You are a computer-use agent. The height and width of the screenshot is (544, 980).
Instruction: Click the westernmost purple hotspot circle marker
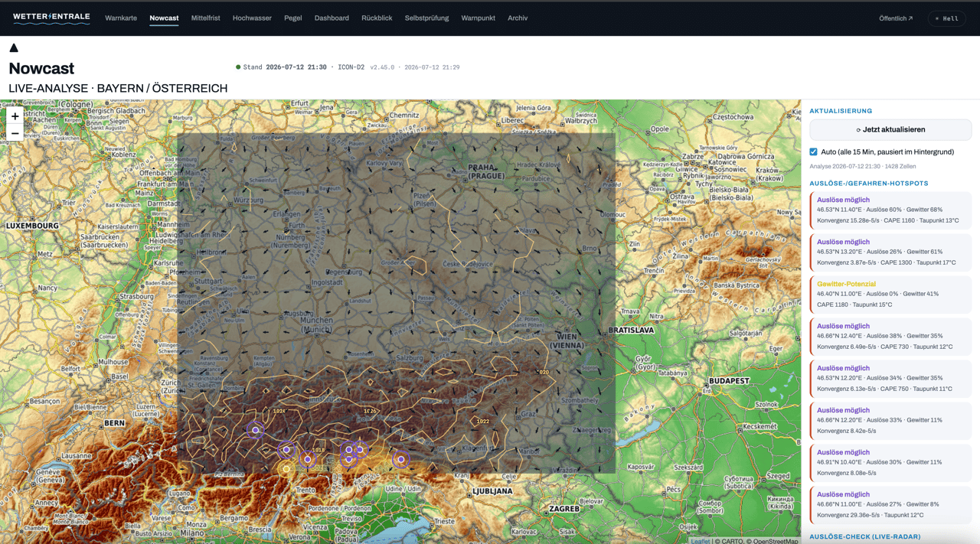pyautogui.click(x=256, y=430)
